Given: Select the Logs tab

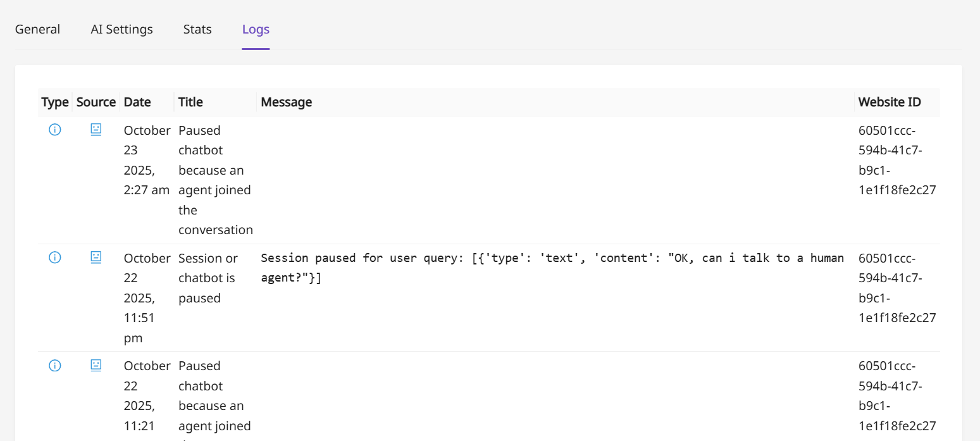Looking at the screenshot, I should click(256, 29).
